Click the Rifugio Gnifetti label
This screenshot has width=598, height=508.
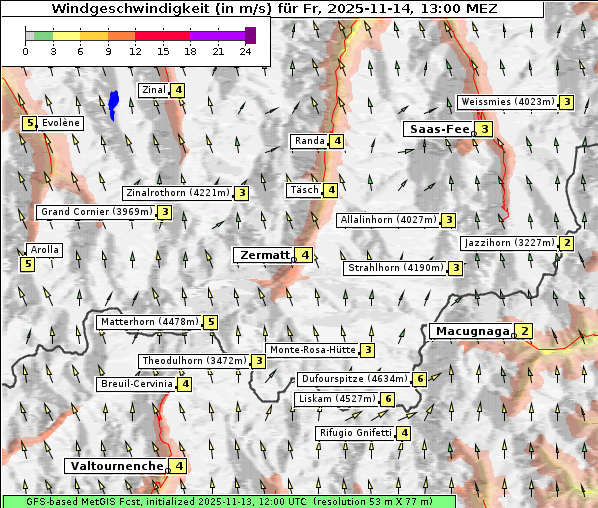(x=356, y=433)
